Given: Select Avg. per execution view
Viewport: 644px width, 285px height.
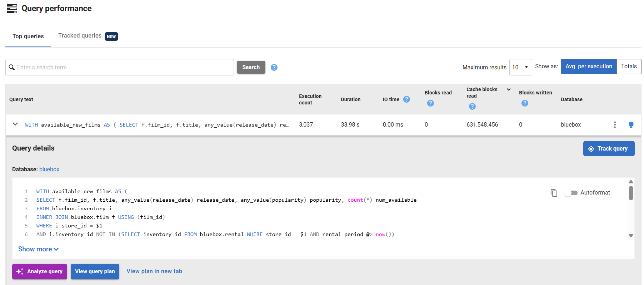Looking at the screenshot, I should point(588,67).
